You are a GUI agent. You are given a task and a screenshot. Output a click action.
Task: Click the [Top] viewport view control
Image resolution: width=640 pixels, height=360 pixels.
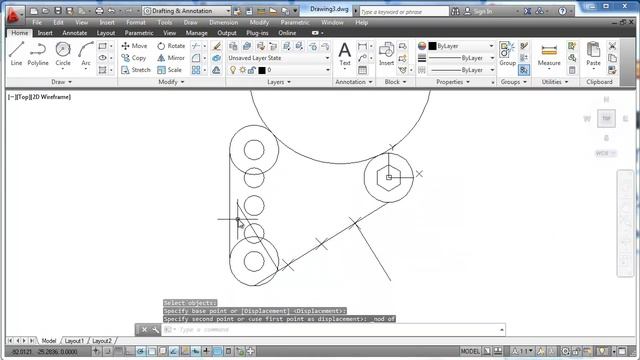coord(23,97)
